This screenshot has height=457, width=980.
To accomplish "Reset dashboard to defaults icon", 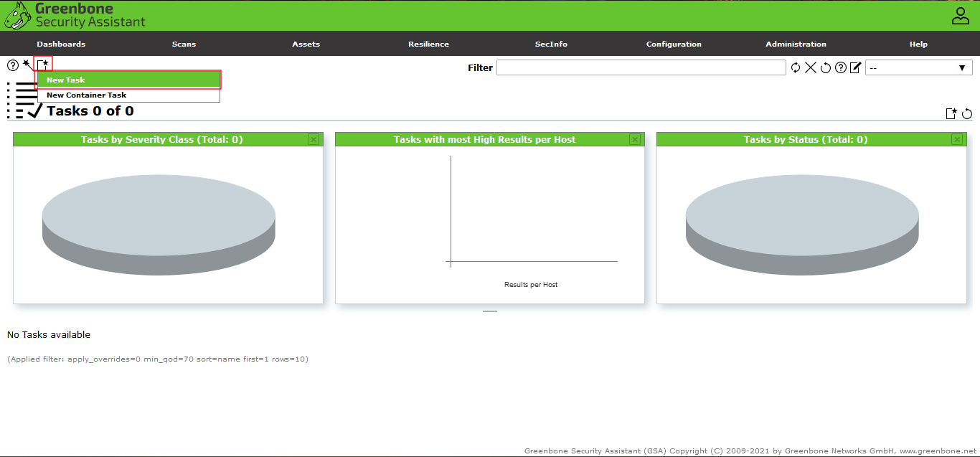I will click(x=967, y=113).
